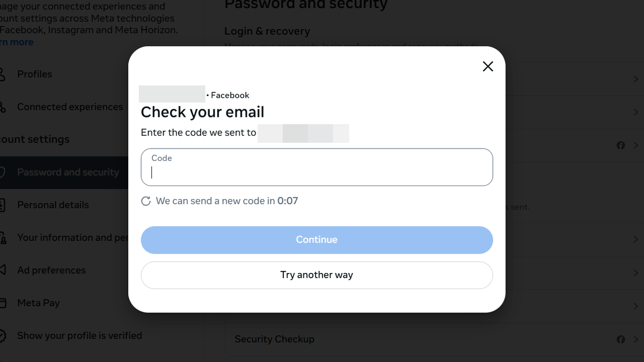644x362 pixels.
Task: Choose Try another way
Action: click(317, 275)
